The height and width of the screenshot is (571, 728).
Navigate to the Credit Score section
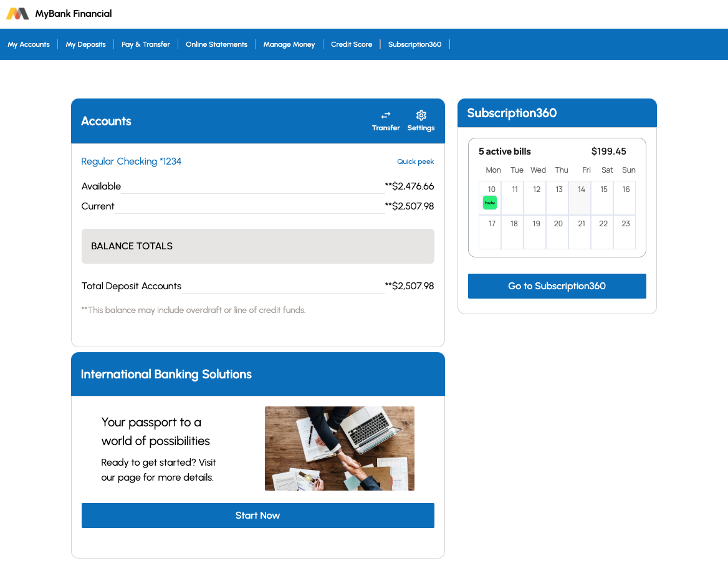[352, 44]
